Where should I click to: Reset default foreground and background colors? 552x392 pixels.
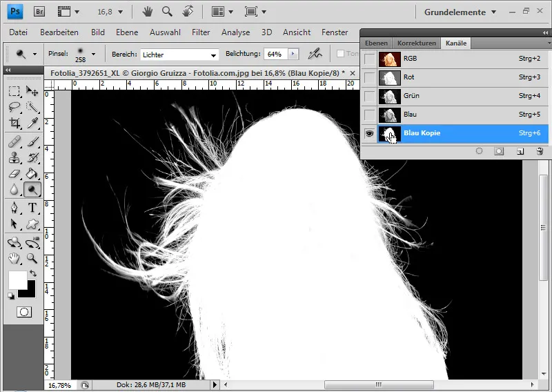[11, 296]
